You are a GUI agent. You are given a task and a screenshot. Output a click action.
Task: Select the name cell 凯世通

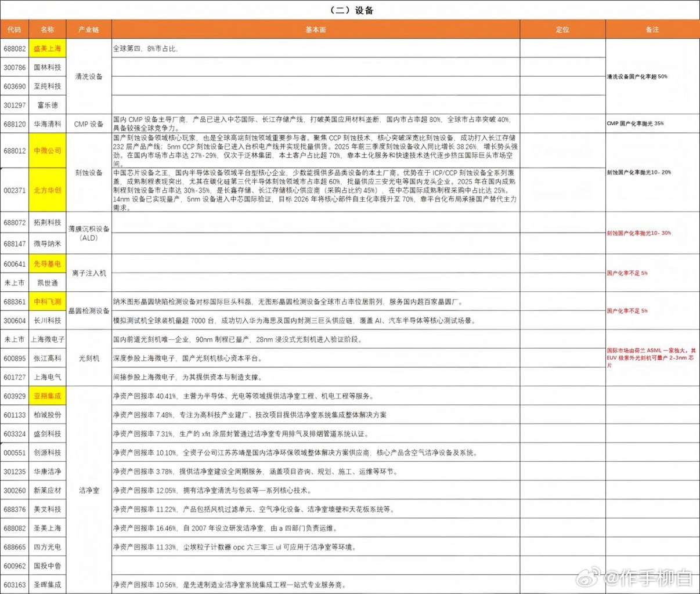click(x=48, y=282)
